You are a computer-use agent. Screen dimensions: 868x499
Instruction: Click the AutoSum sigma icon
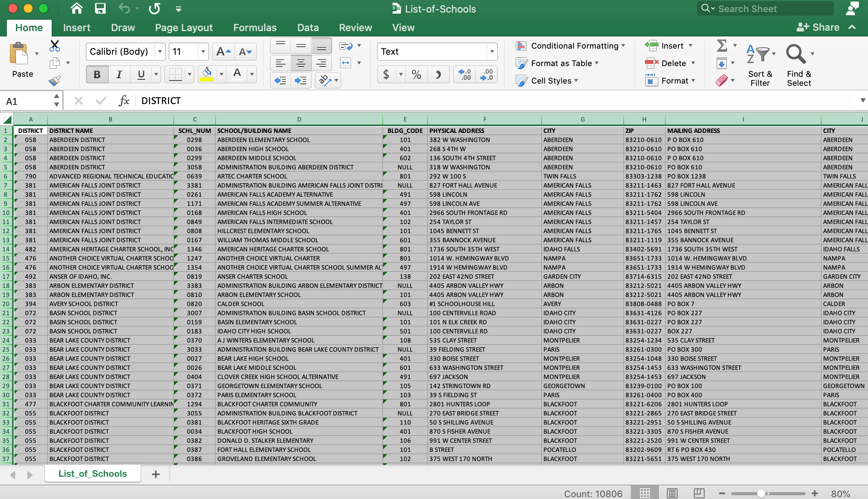[x=722, y=46]
